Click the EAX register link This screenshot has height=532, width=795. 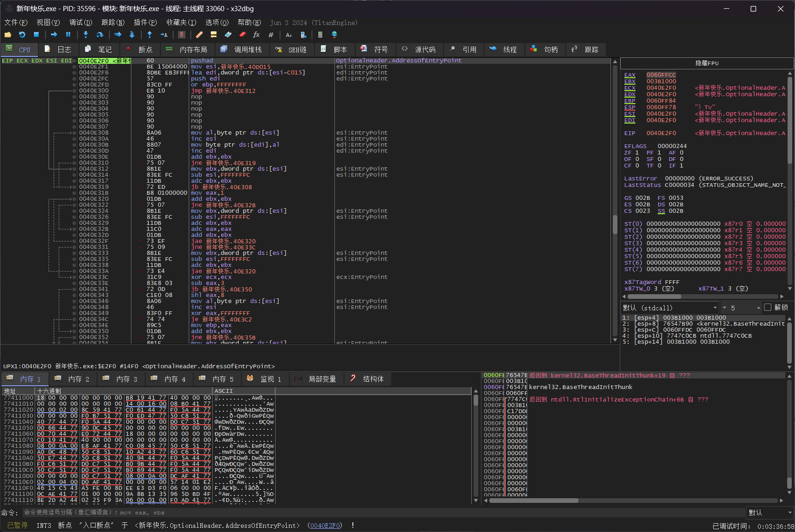629,75
